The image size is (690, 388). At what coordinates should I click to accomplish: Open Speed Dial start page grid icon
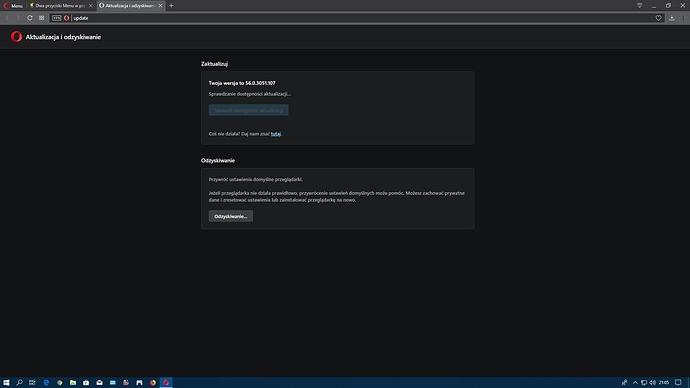click(41, 18)
